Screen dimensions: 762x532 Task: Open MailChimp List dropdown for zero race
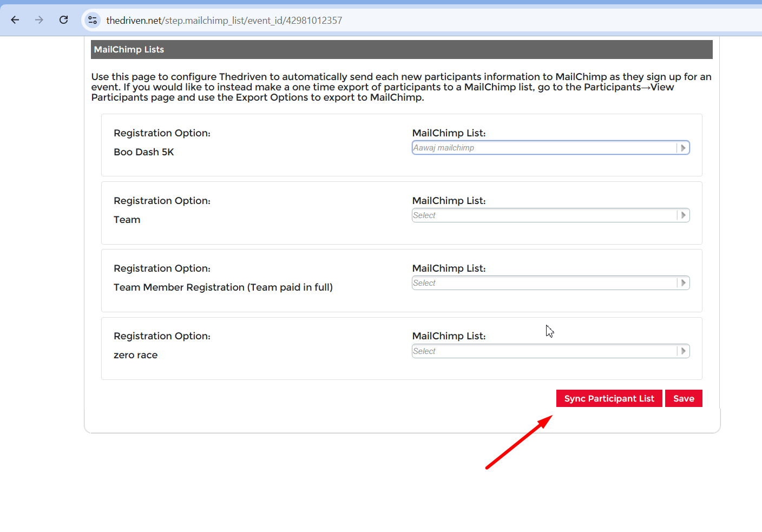pyautogui.click(x=550, y=351)
